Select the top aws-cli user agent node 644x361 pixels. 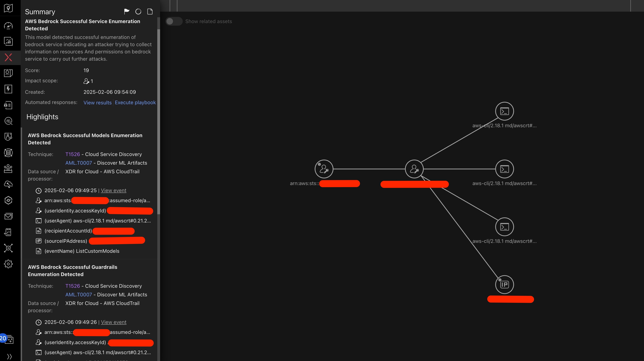[504, 111]
